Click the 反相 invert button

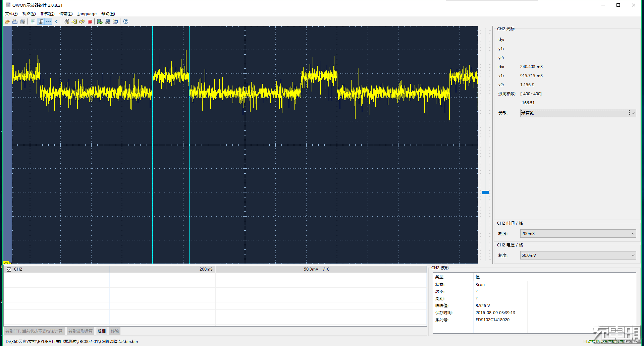102,331
